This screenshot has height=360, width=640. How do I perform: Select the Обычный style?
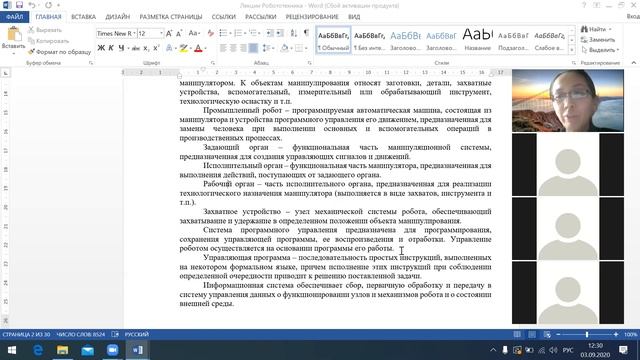point(333,40)
